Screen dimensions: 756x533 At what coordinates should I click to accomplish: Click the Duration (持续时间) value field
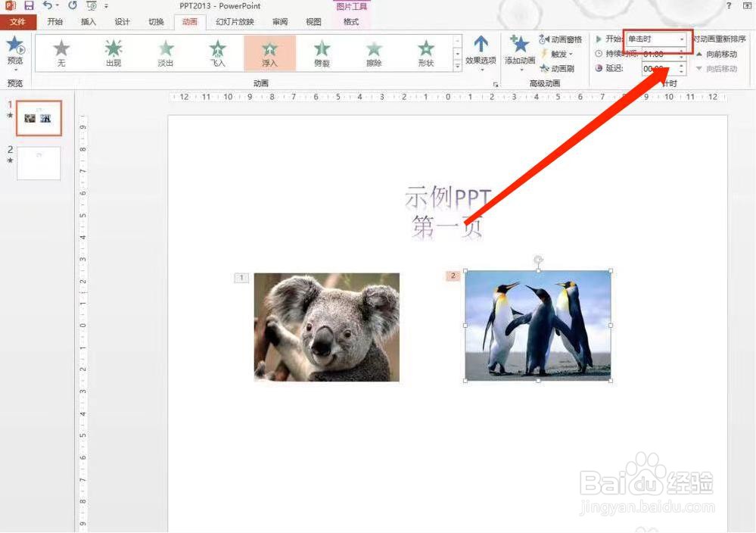[x=660, y=54]
